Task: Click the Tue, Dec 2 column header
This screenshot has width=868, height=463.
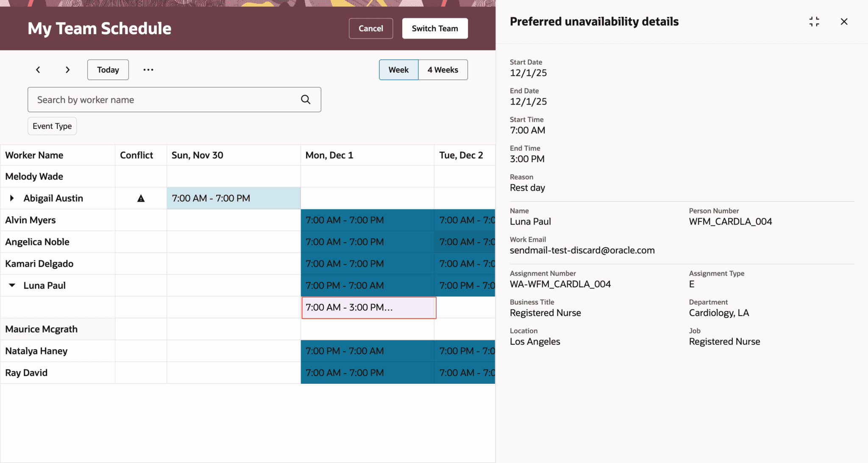Action: tap(461, 155)
